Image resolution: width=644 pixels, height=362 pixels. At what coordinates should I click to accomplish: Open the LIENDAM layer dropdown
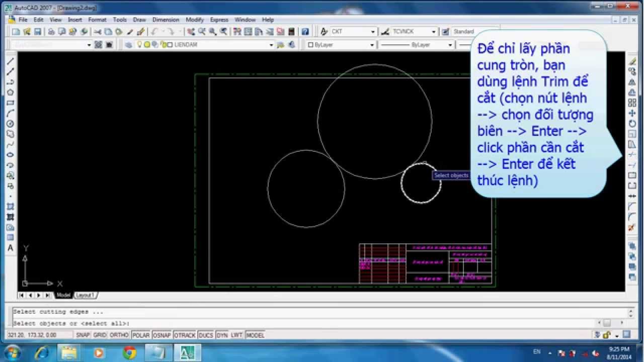coord(271,45)
